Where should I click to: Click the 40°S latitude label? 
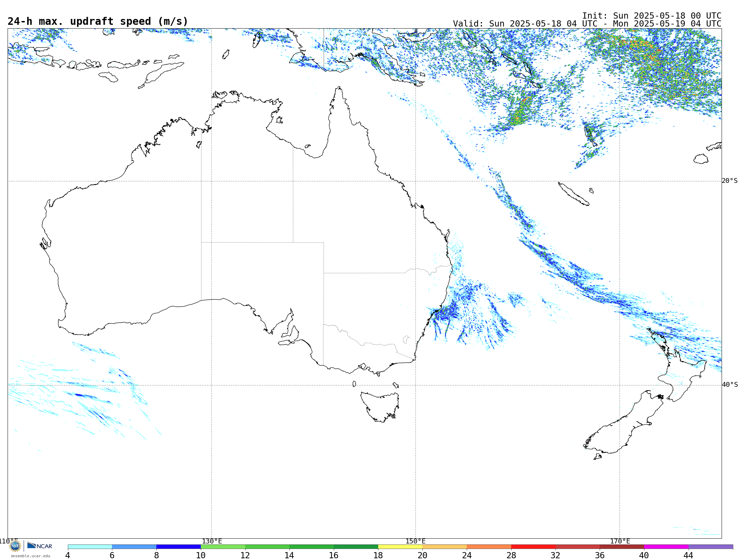[x=730, y=385]
